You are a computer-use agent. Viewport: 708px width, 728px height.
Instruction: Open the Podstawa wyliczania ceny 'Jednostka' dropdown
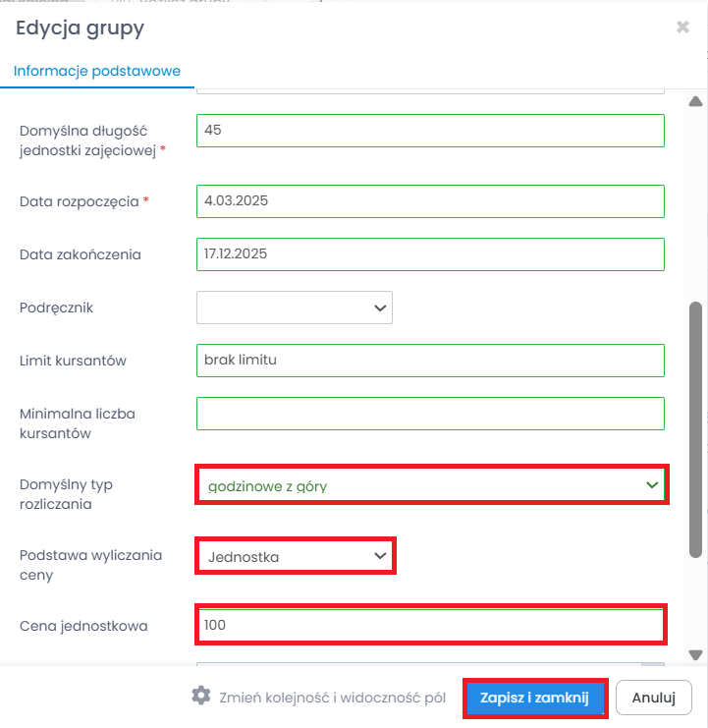tap(295, 557)
